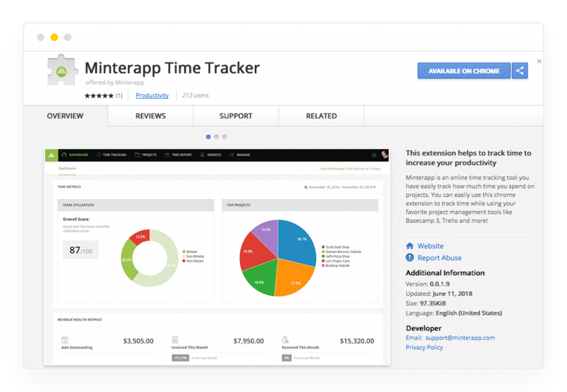
Task: Click the Projects folder icon
Action: pos(137,155)
